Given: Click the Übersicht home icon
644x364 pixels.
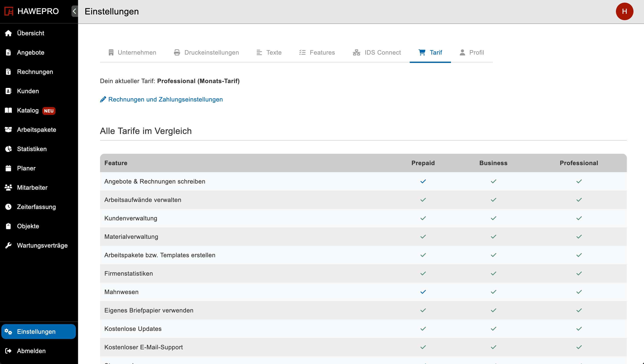Looking at the screenshot, I should 8,33.
